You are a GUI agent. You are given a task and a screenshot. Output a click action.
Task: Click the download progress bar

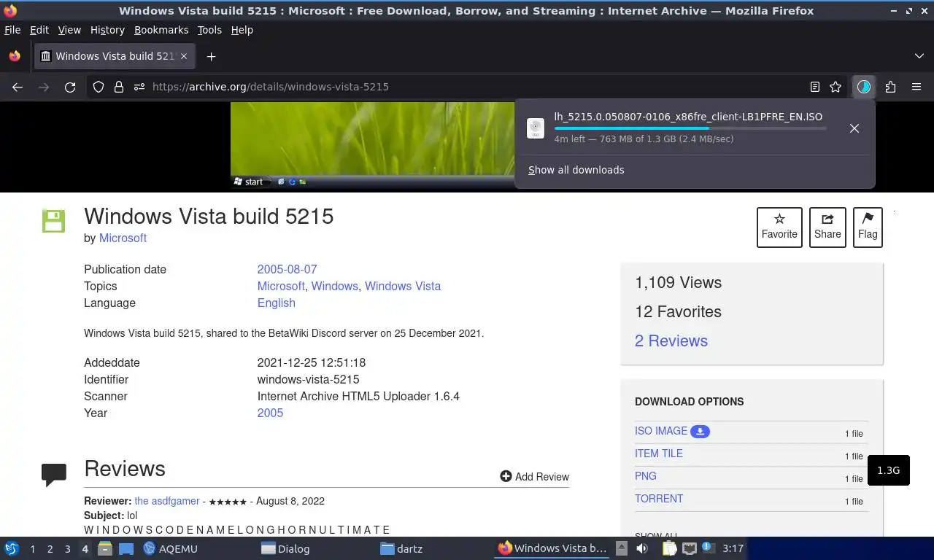click(690, 128)
